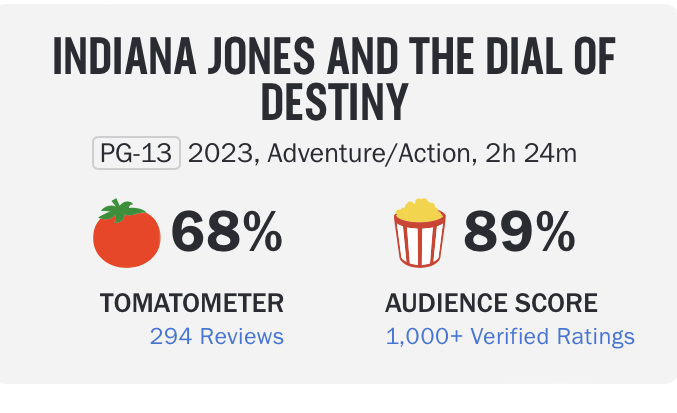Image resolution: width=677 pixels, height=413 pixels.
Task: Open the 1,000+ Verified Ratings link
Action: click(x=510, y=336)
